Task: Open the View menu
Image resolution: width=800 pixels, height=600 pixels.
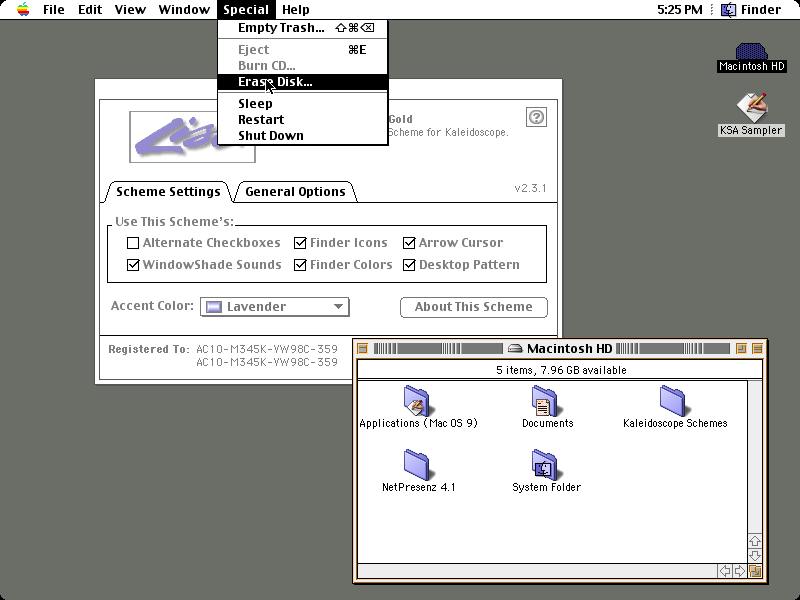Action: coord(130,10)
